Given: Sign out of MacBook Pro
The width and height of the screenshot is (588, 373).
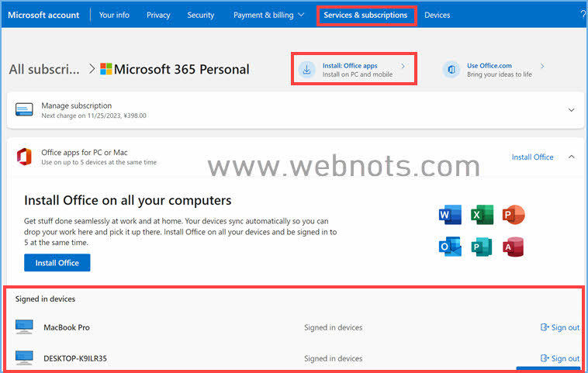Looking at the screenshot, I should tap(559, 327).
